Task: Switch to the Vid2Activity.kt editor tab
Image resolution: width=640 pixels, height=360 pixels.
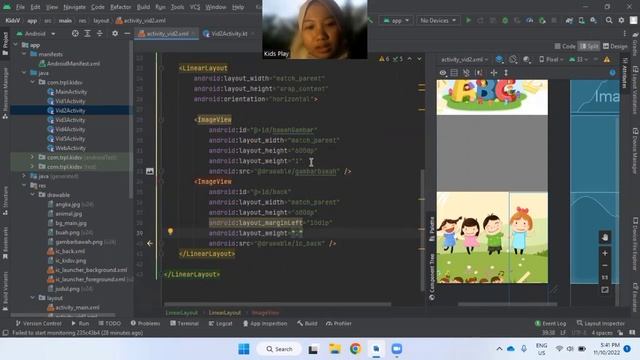Action: pyautogui.click(x=229, y=33)
